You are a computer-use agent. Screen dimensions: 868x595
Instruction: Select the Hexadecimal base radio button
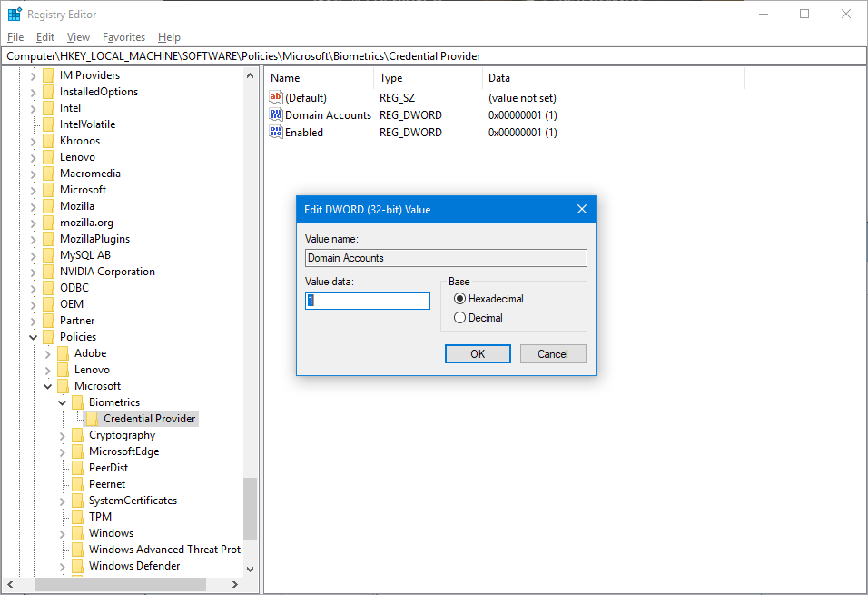[x=459, y=299]
